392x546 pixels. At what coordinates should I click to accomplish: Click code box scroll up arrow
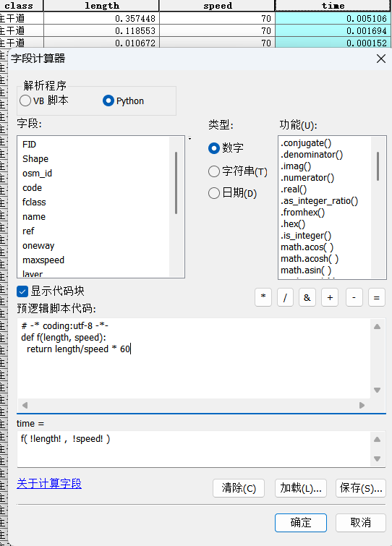pyautogui.click(x=377, y=327)
